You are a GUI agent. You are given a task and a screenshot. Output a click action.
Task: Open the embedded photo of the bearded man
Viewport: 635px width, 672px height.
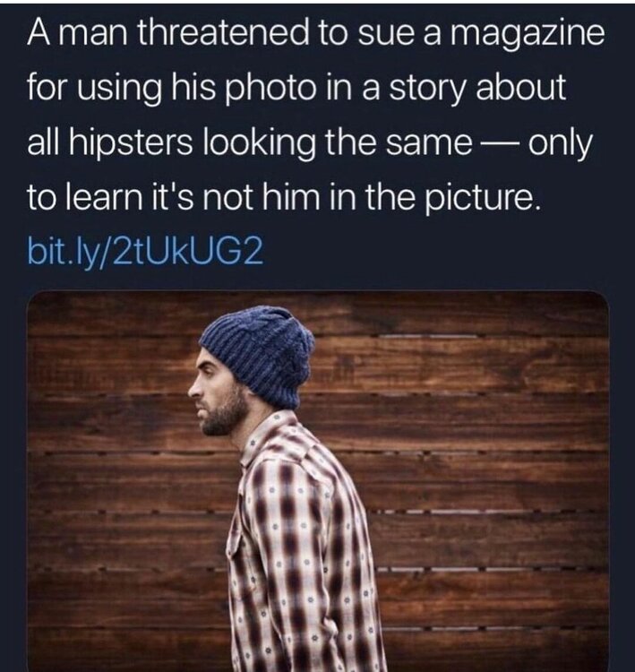click(317, 481)
